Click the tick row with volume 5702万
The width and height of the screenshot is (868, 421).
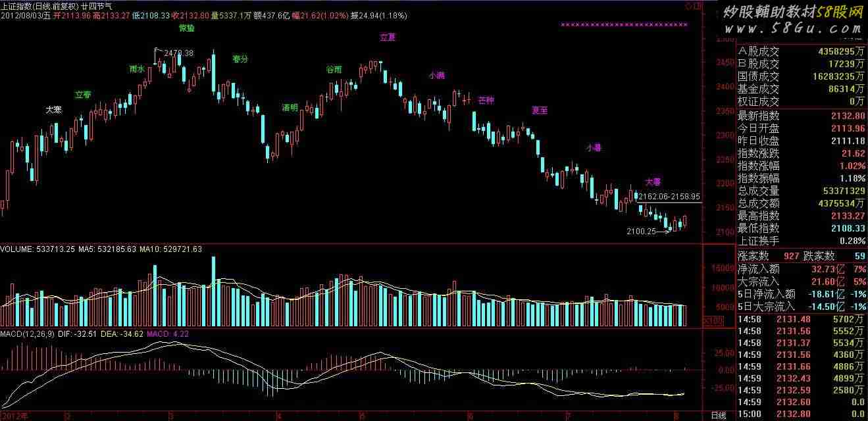pyautogui.click(x=802, y=319)
